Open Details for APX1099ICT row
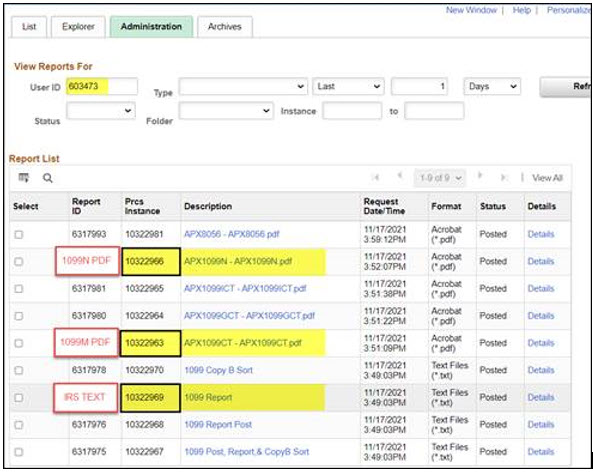Image resolution: width=593 pixels, height=474 pixels. coord(541,289)
